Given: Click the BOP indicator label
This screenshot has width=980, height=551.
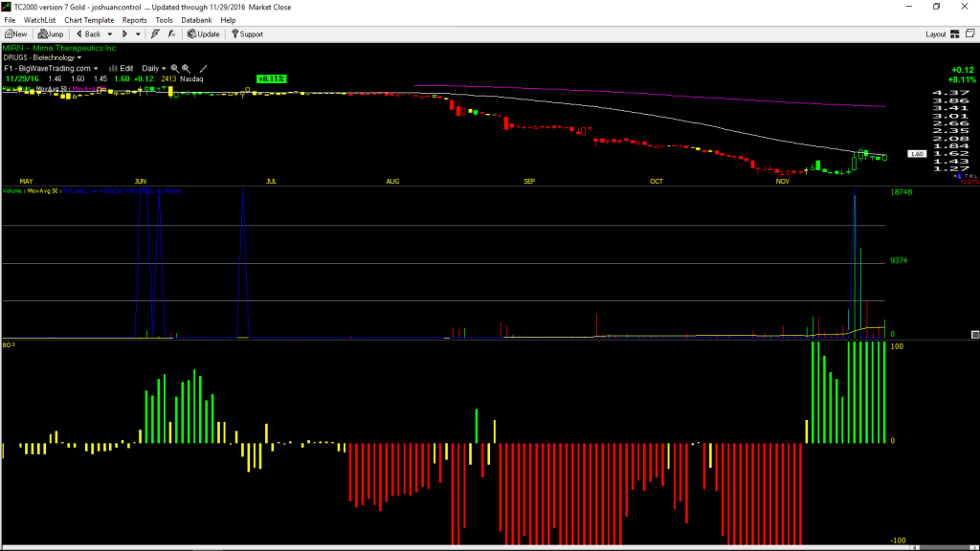Looking at the screenshot, I should point(9,344).
